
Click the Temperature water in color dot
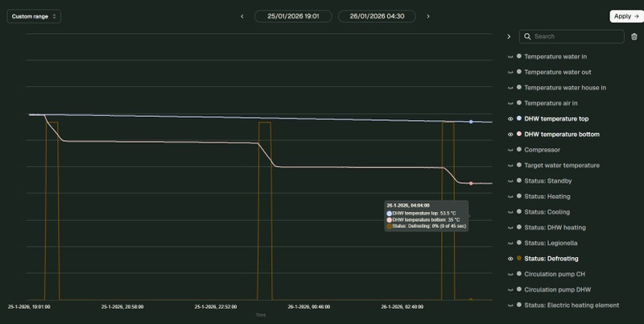519,56
